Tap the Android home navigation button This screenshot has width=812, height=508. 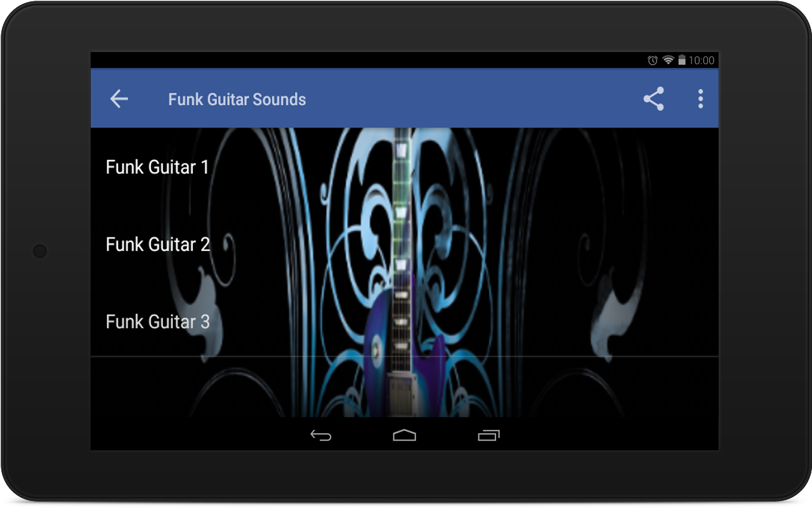[x=404, y=435]
